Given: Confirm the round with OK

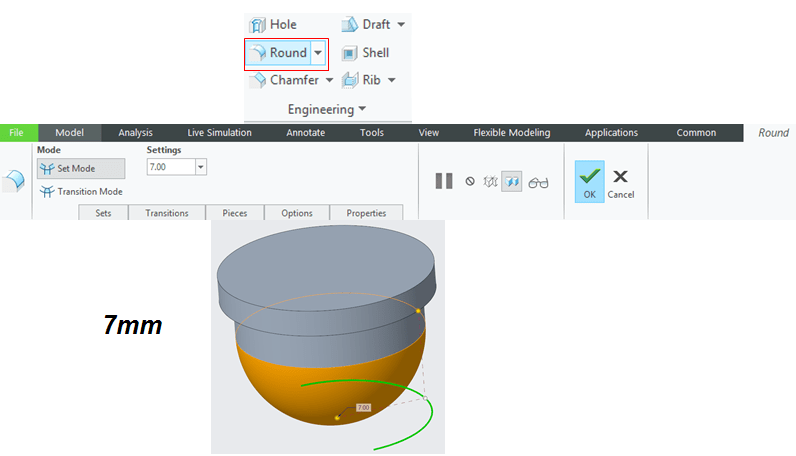Looking at the screenshot, I should coord(589,182).
